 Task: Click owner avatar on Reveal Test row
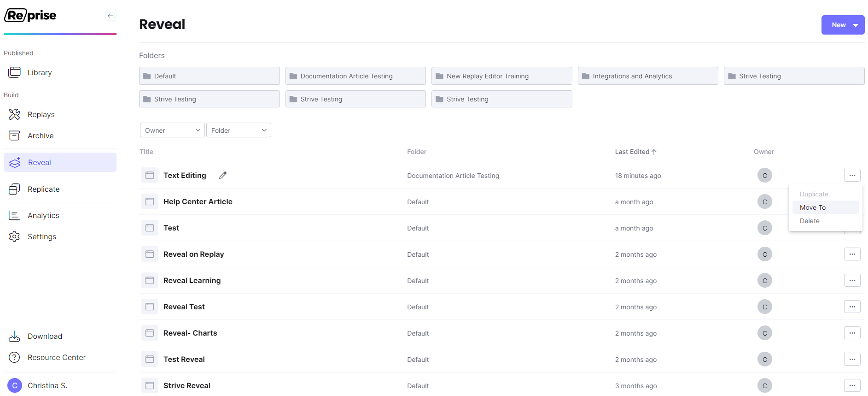765,307
